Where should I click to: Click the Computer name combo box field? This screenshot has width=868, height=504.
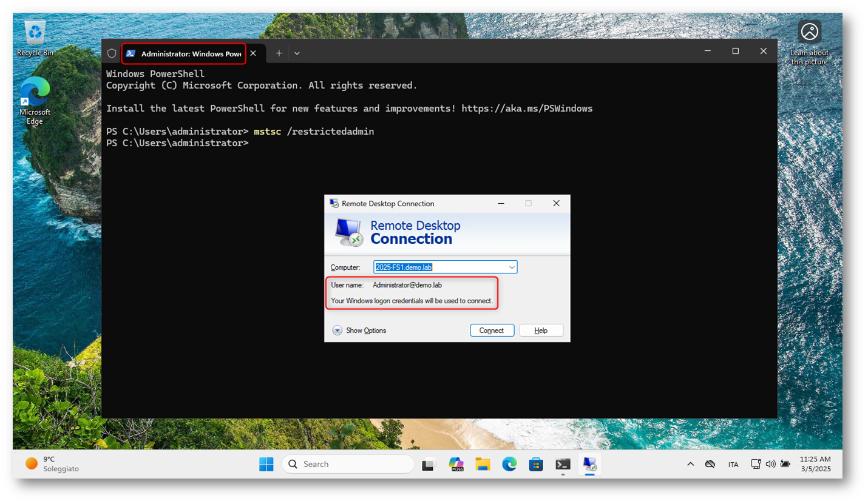(x=446, y=267)
